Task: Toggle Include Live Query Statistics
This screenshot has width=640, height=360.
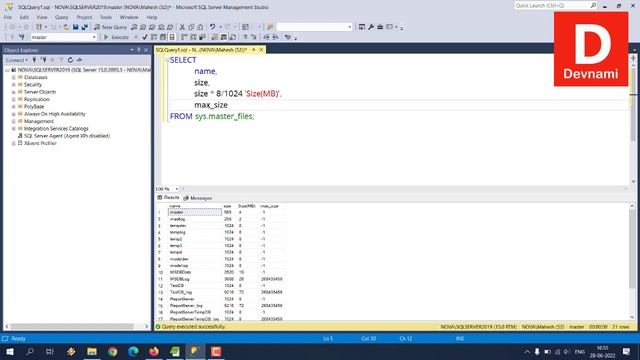Action: point(193,37)
